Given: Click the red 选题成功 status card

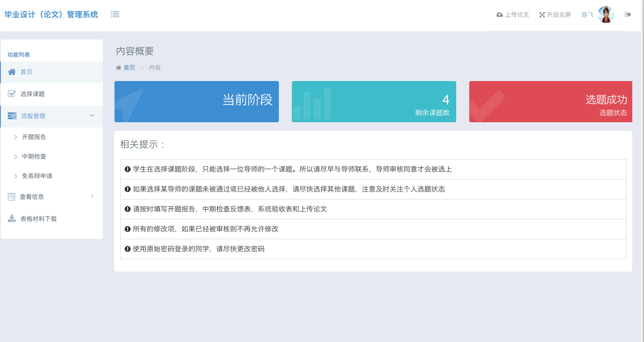Looking at the screenshot, I should click(x=550, y=101).
